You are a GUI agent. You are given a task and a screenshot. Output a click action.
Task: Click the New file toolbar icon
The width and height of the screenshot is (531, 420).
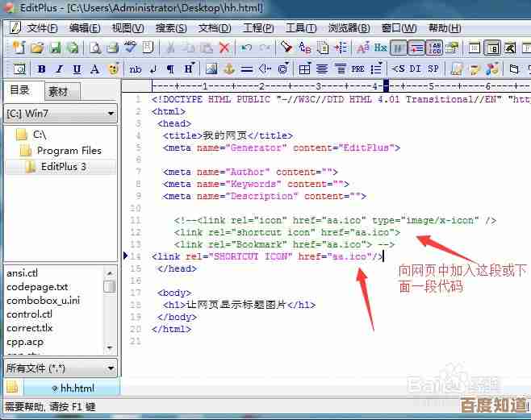(x=17, y=48)
